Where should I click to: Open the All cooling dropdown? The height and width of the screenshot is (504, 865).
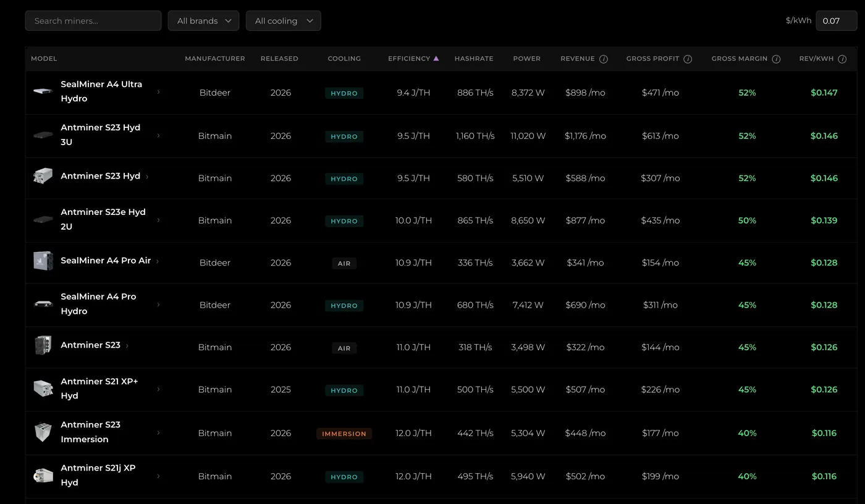283,21
